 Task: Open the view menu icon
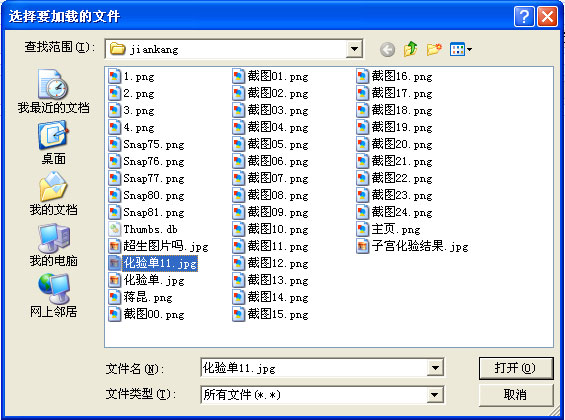point(461,49)
